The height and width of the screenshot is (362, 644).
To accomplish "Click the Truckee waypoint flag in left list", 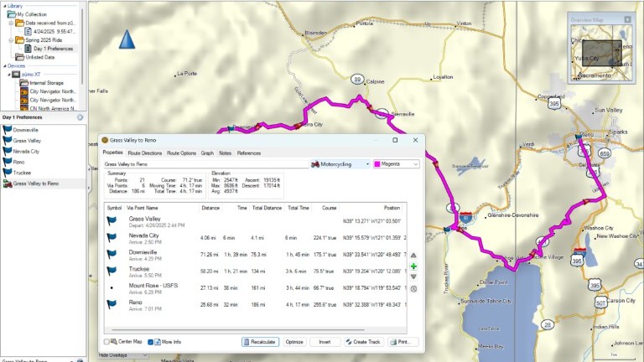I will tap(8, 173).
